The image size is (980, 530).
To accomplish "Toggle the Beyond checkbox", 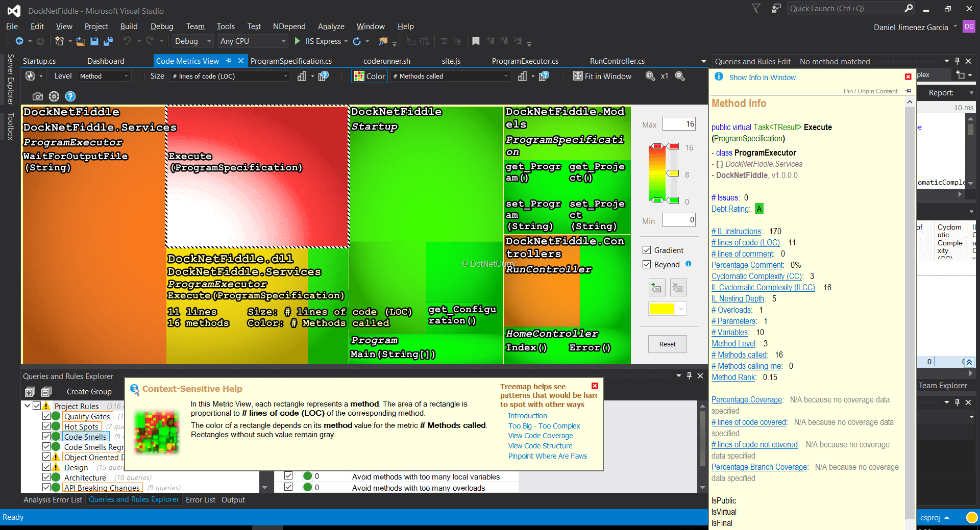I will [647, 264].
